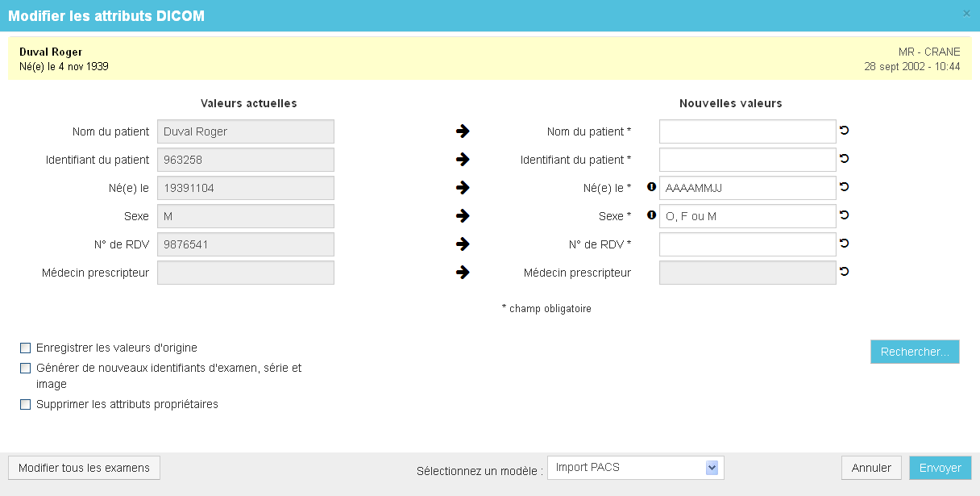Image resolution: width=980 pixels, height=496 pixels.
Task: Click current N° de RDV field 9876541
Action: [x=246, y=244]
